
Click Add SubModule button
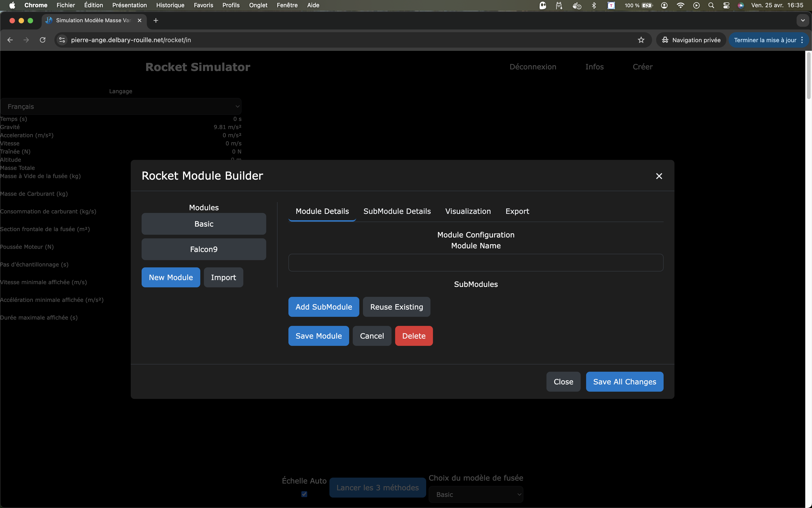pyautogui.click(x=324, y=307)
